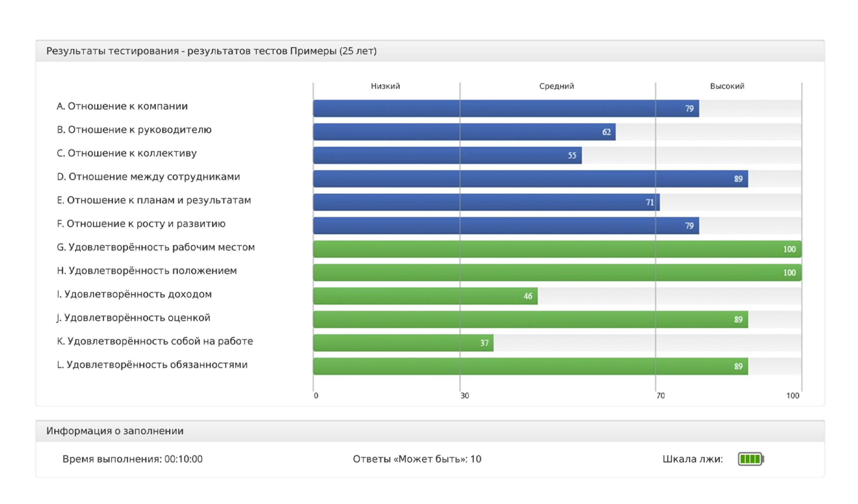Click label 'L. Удовлетворённость обязанностями'

(152, 364)
